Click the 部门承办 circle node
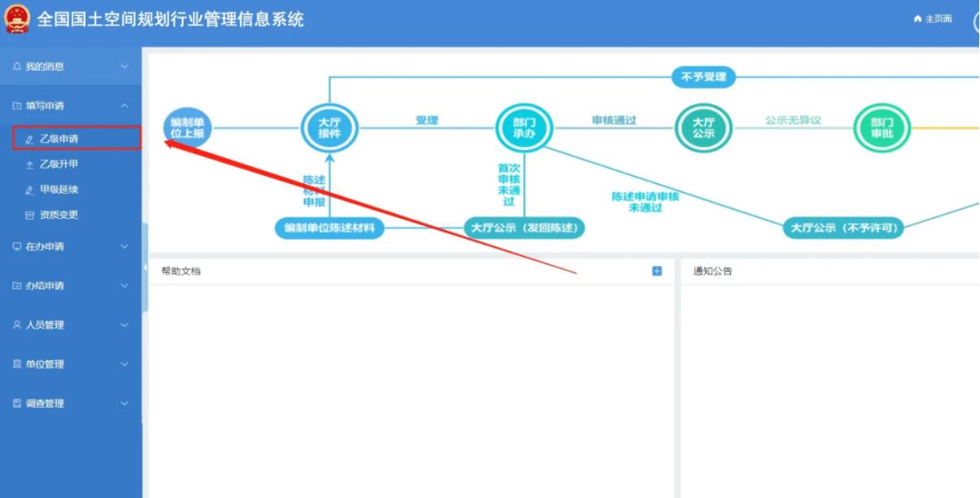 524,128
